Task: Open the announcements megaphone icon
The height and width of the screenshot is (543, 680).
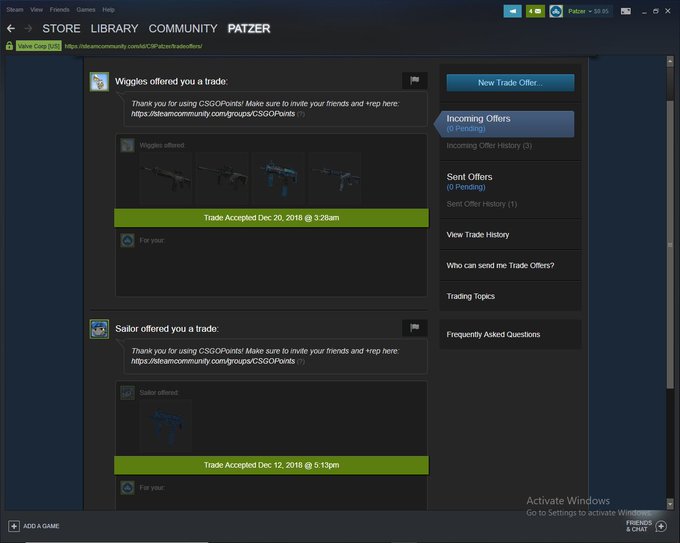Action: pos(513,11)
